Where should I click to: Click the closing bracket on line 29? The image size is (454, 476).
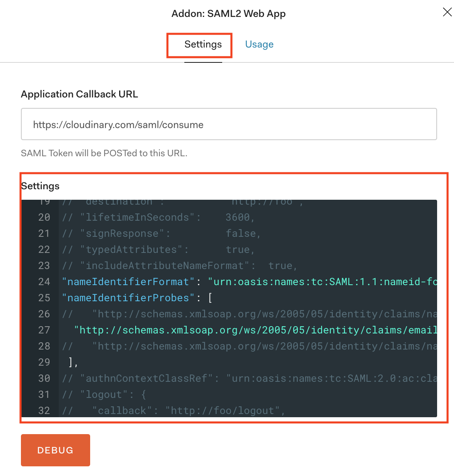[73, 362]
